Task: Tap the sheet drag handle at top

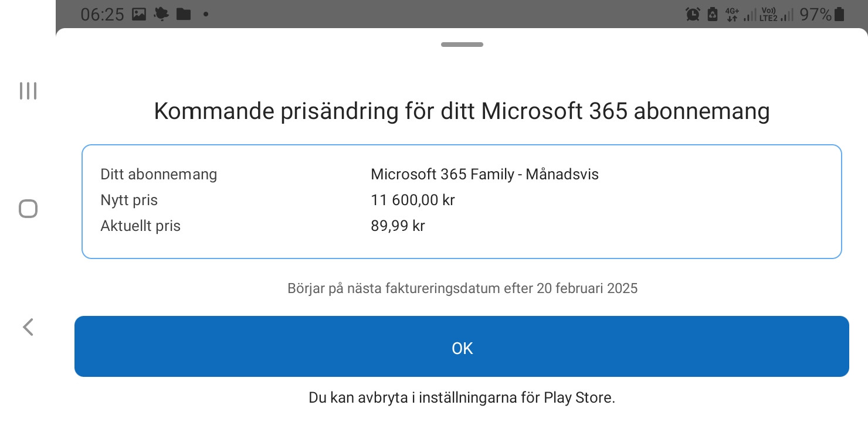Action: 462,45
